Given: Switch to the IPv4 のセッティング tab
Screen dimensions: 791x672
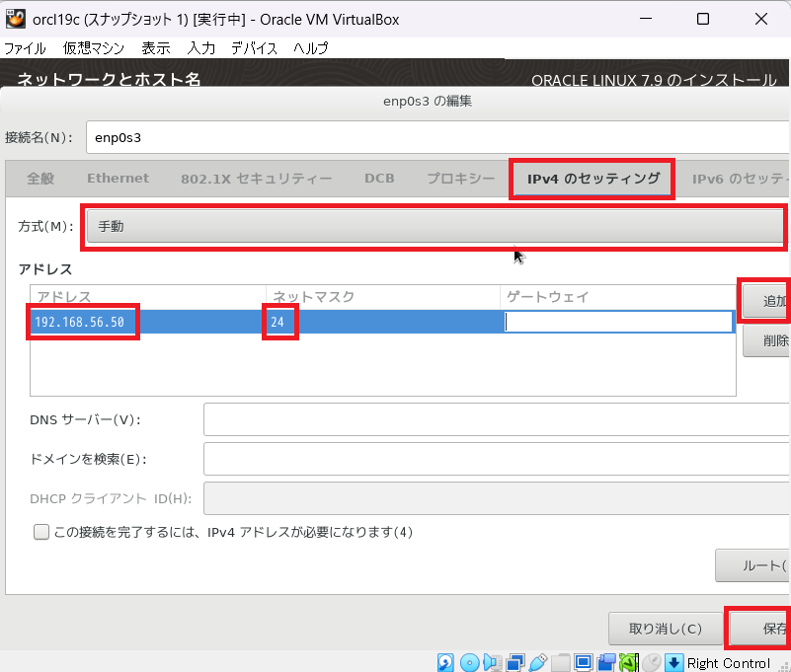Looking at the screenshot, I should click(593, 179).
